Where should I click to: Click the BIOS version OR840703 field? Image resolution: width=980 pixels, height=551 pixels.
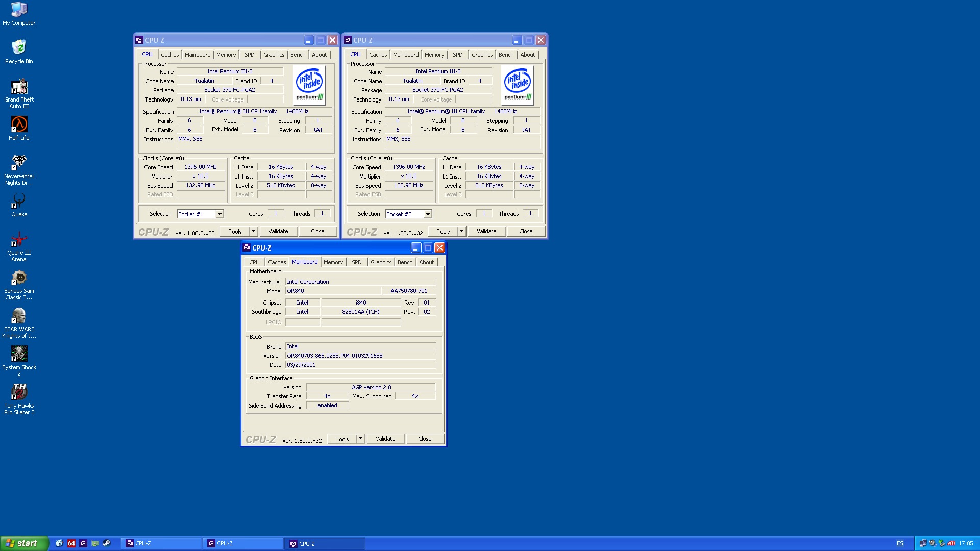click(360, 356)
